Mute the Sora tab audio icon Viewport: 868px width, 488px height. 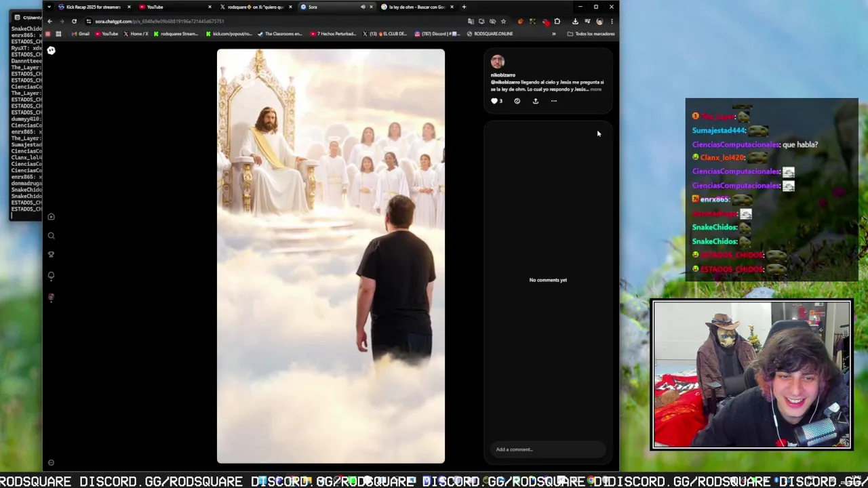(363, 7)
